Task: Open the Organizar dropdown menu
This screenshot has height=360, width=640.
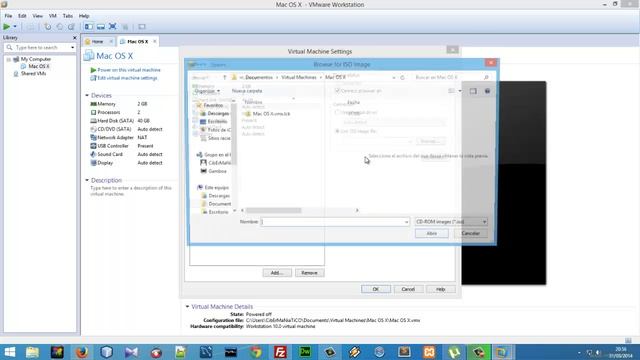Action: (207, 91)
